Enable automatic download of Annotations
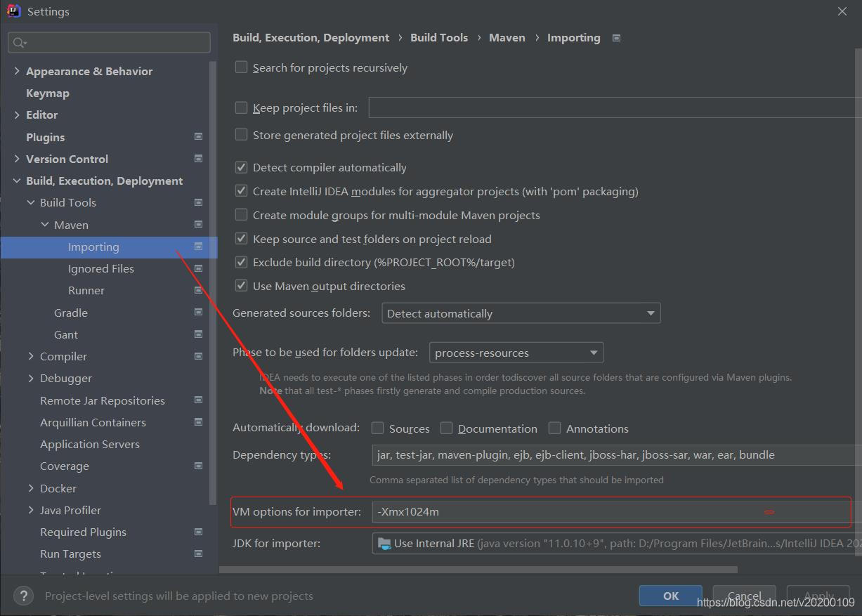The height and width of the screenshot is (616, 862). coord(554,428)
